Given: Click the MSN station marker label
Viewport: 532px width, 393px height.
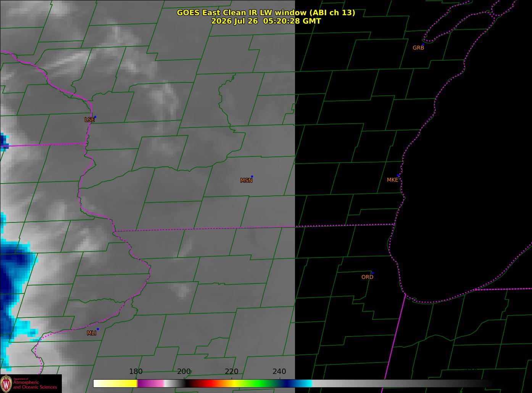Looking at the screenshot, I should (246, 180).
